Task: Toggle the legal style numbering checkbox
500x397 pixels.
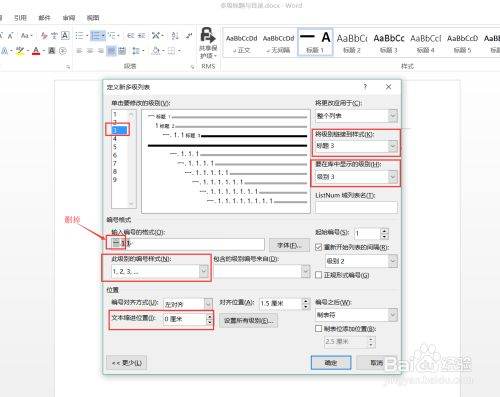Action: pyautogui.click(x=318, y=275)
